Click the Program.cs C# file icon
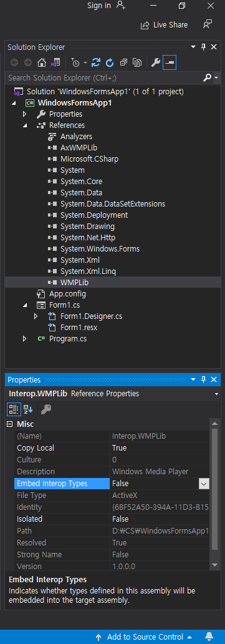This screenshot has height=644, width=225. pos(41,339)
